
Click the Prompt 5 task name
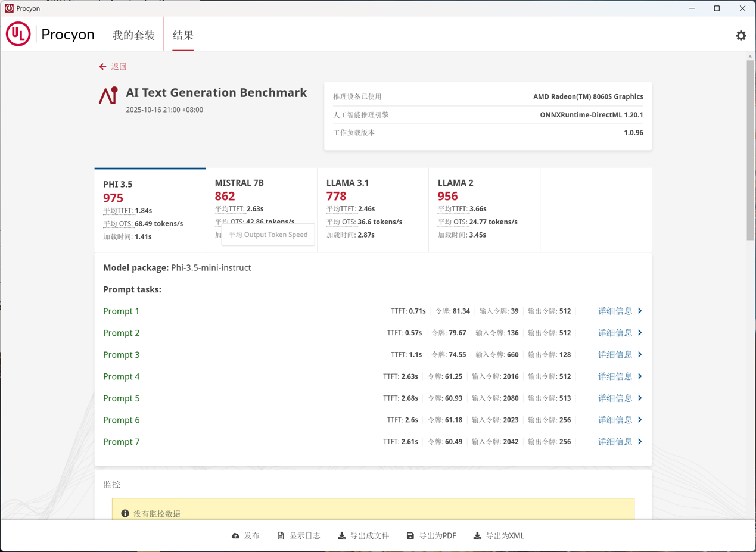(122, 398)
